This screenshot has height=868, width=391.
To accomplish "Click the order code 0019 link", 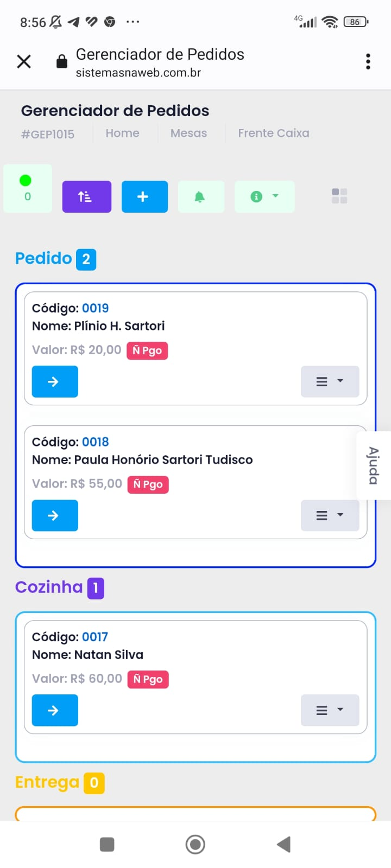I will (x=96, y=308).
